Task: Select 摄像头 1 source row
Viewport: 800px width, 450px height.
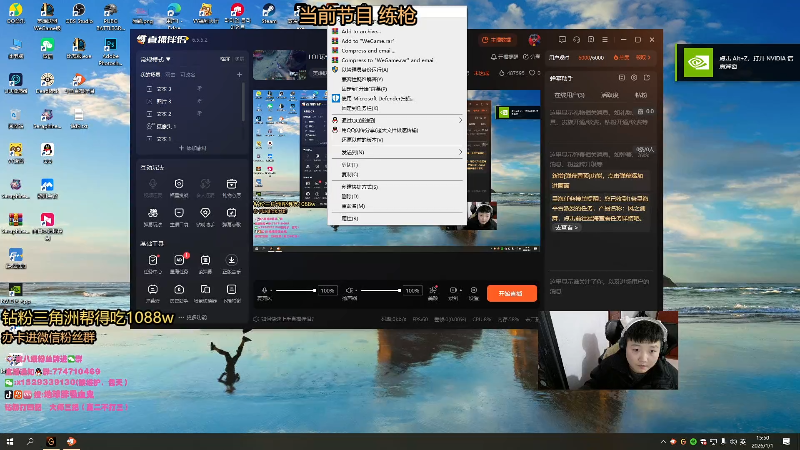Action: (x=191, y=126)
